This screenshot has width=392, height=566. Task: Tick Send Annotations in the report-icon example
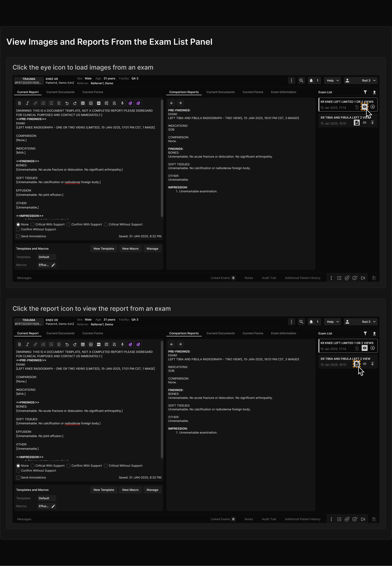pos(18,477)
